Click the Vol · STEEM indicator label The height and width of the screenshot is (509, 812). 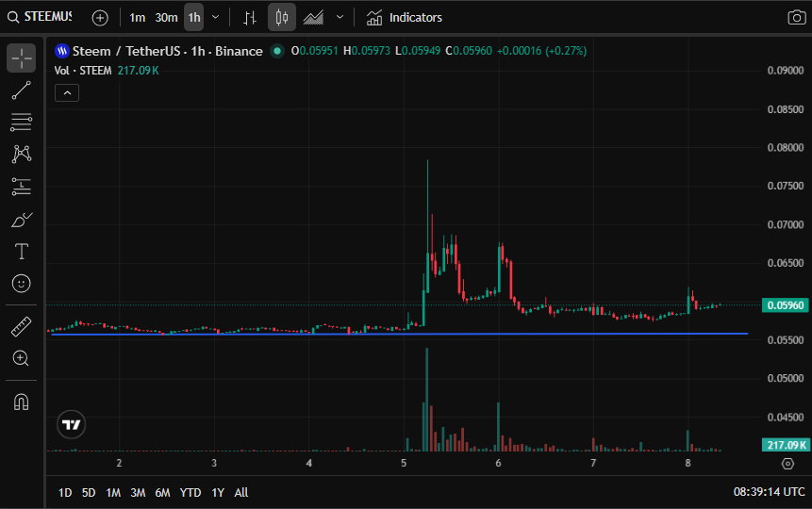(83, 71)
